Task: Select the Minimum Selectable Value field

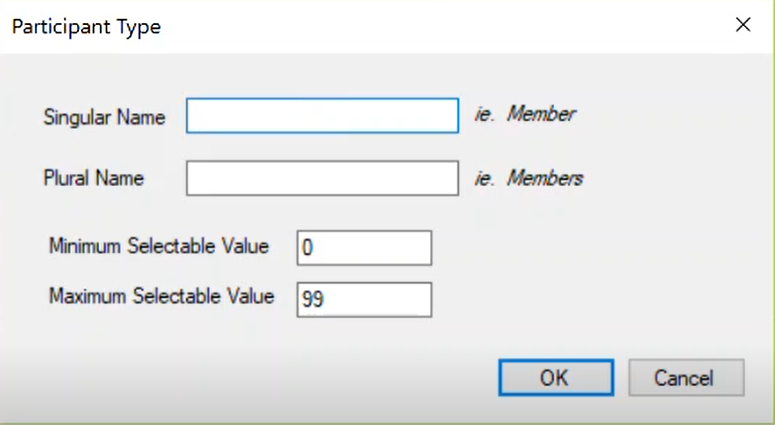Action: point(364,248)
